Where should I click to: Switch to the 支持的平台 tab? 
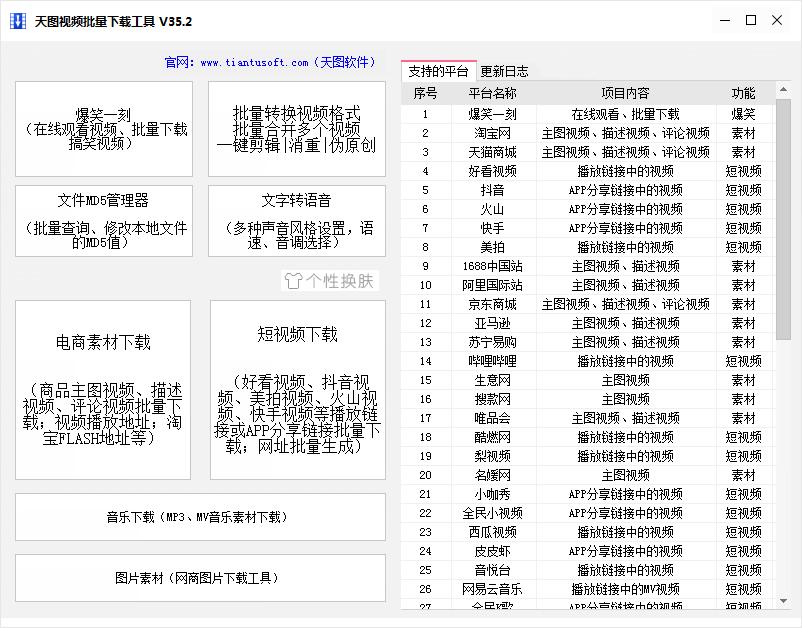438,71
